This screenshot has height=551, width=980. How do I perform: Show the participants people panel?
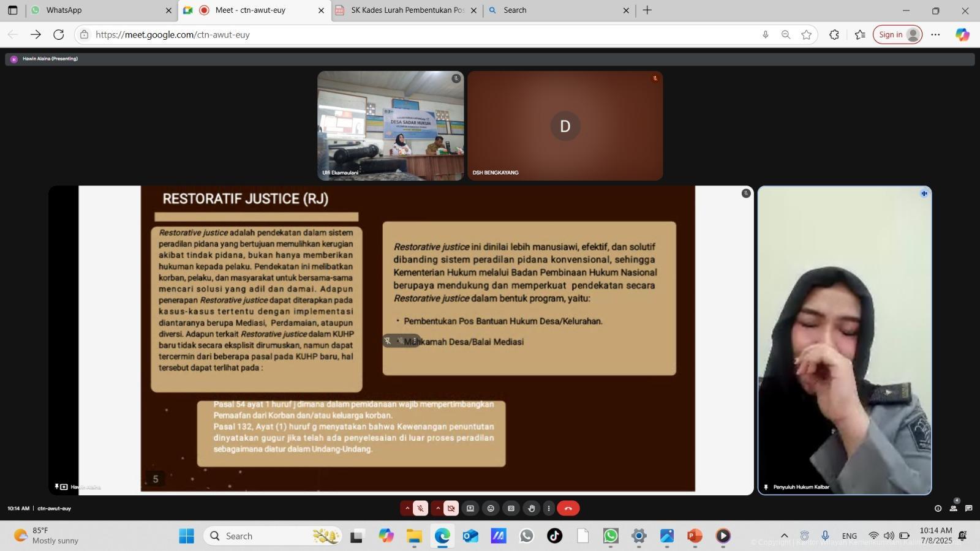[x=953, y=508]
